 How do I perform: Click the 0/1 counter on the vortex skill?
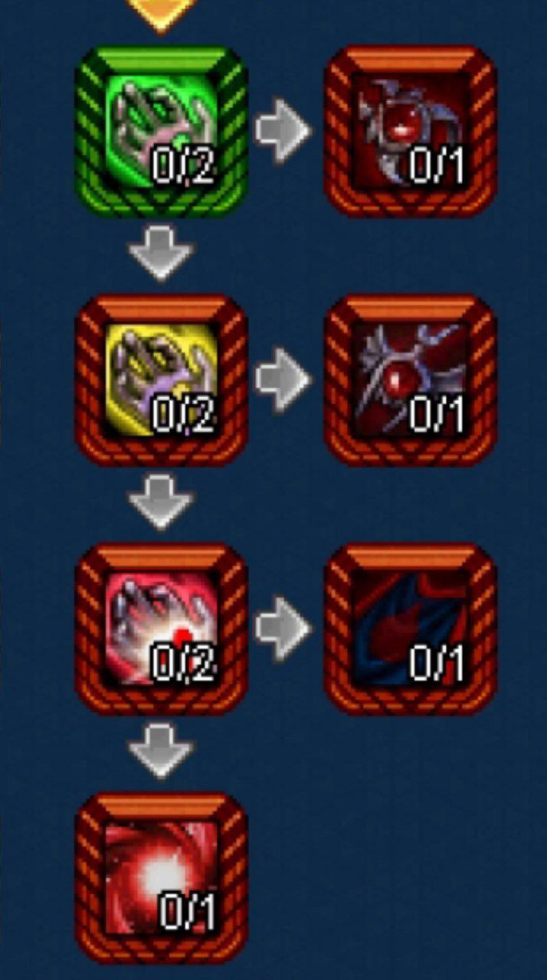pos(188,911)
